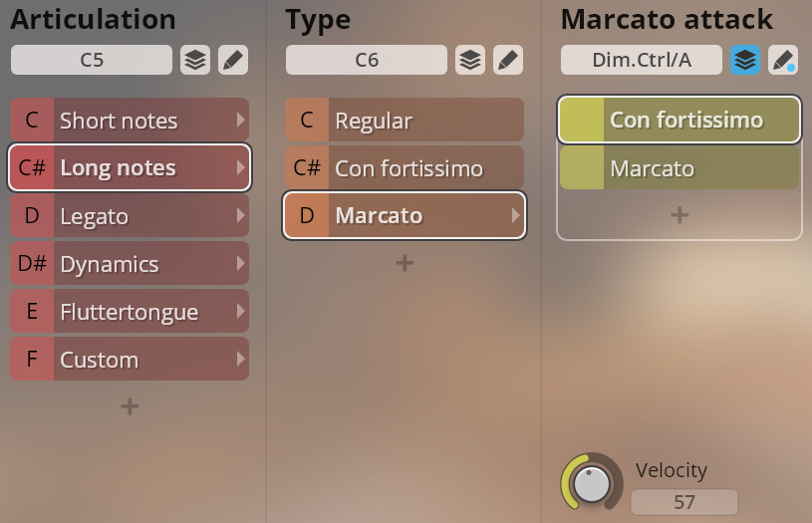The image size is (812, 523).
Task: Toggle the blue layers icon in Marcato attack
Action: coord(745,60)
